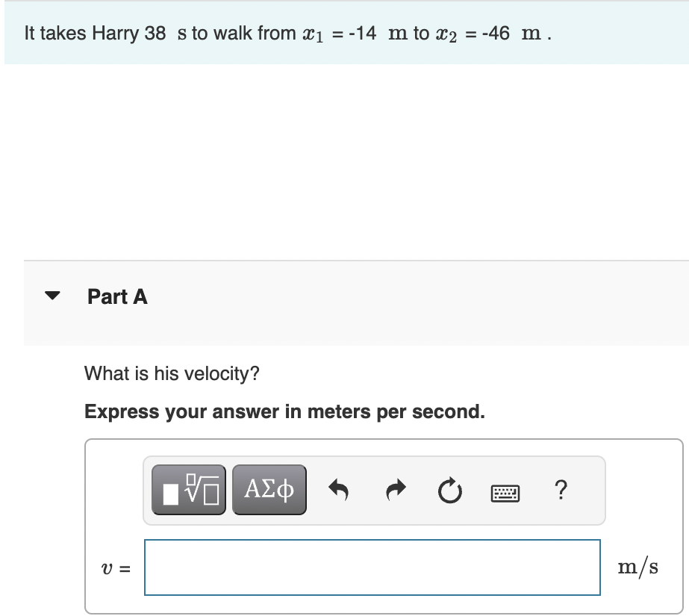Viewport: 689px width, 616px height.
Task: Undo the last answer edit
Action: pyautogui.click(x=340, y=489)
